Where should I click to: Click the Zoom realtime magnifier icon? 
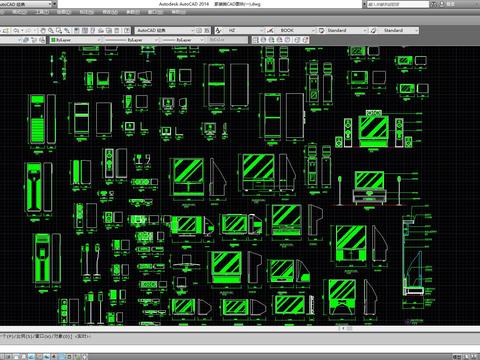(51, 31)
